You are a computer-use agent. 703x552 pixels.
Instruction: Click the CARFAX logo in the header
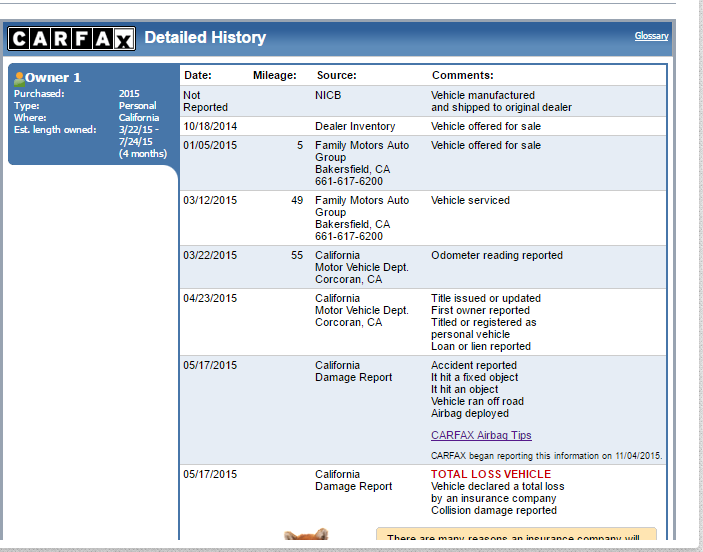pyautogui.click(x=70, y=39)
